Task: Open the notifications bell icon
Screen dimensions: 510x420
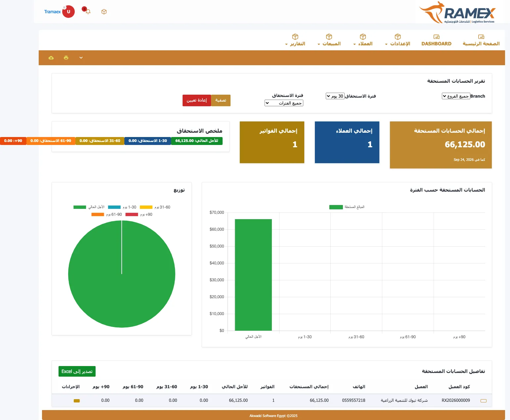Action: click(x=88, y=12)
